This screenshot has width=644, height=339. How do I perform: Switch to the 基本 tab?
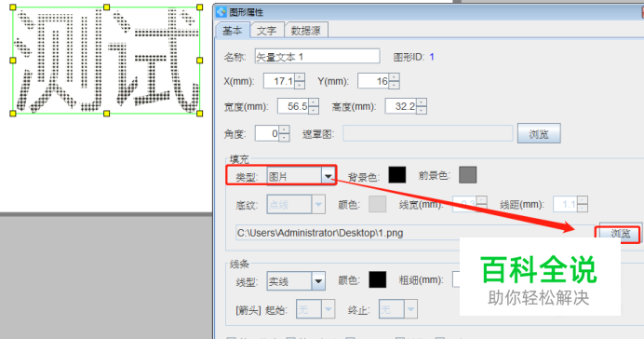click(233, 31)
